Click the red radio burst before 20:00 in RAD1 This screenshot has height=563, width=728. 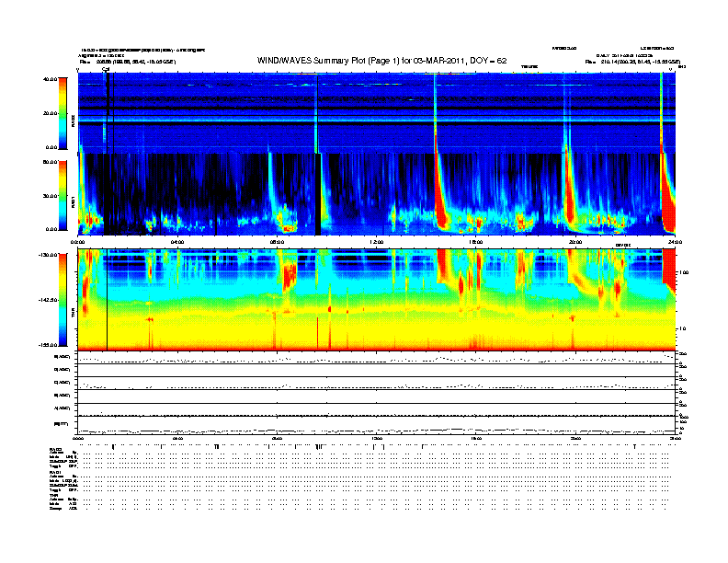569,198
